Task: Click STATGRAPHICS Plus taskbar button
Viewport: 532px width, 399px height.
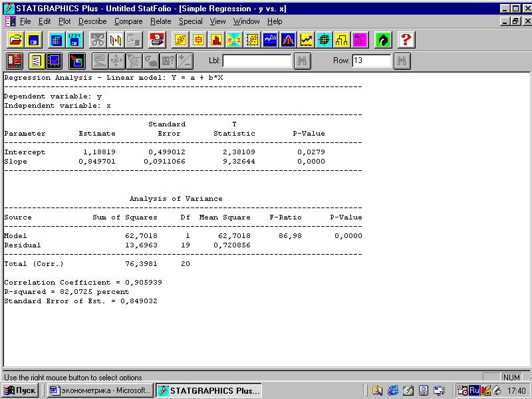Action: (209, 390)
